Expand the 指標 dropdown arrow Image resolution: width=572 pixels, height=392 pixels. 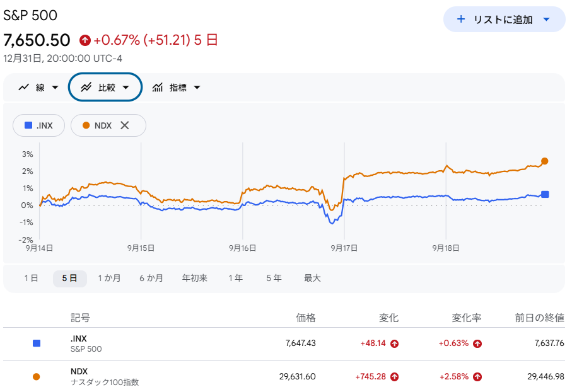pos(197,88)
